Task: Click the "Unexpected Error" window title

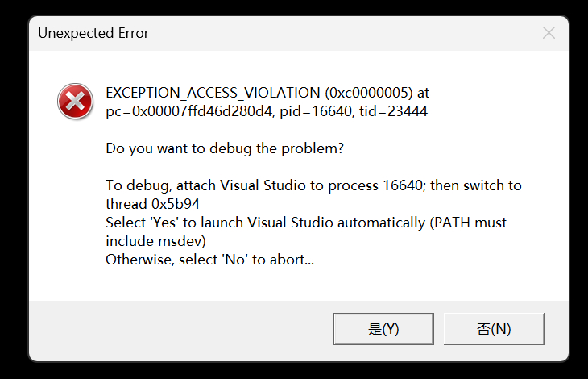Action: (x=93, y=33)
